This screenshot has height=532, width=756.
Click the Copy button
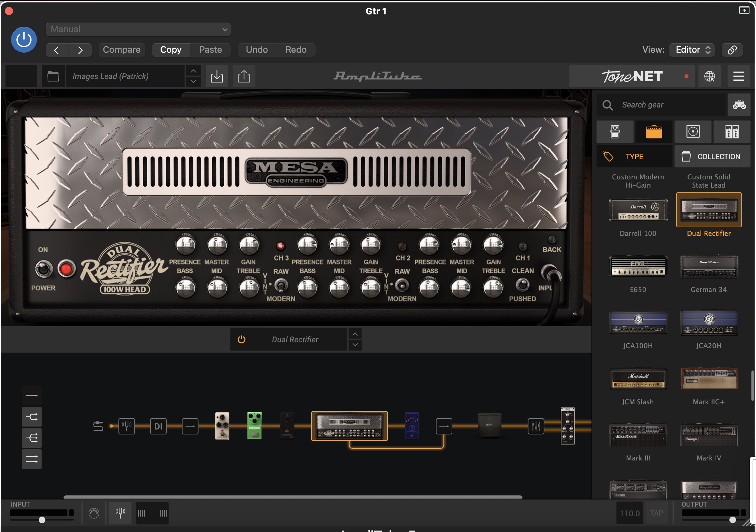(171, 50)
